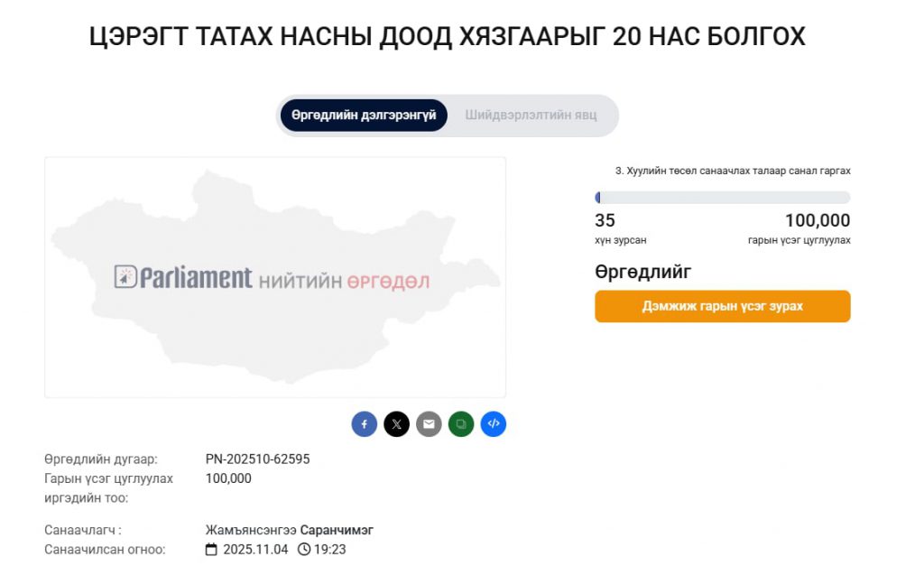This screenshot has height=566, width=924.
Task: Click the 100,000 signature goal number
Action: 817,220
